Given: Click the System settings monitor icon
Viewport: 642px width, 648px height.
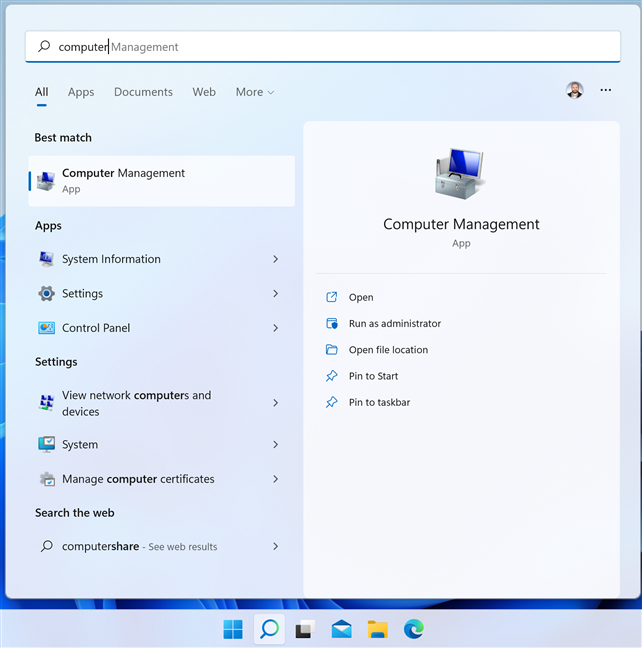Looking at the screenshot, I should click(x=46, y=444).
